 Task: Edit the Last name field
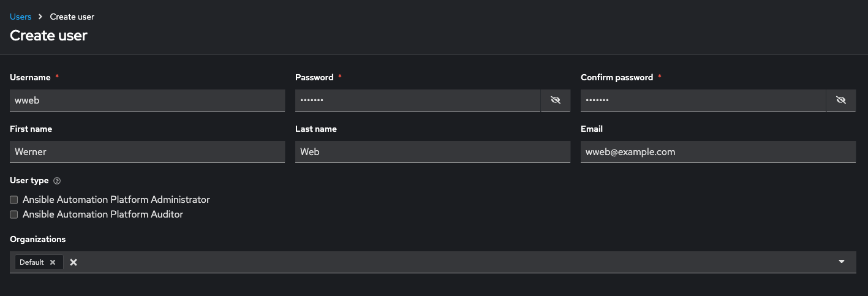(432, 151)
